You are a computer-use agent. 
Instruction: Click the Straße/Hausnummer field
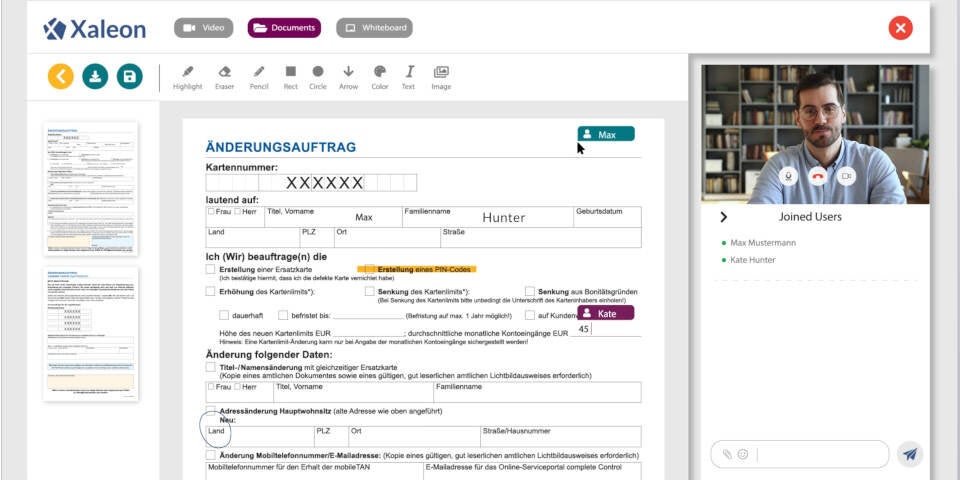click(x=561, y=437)
